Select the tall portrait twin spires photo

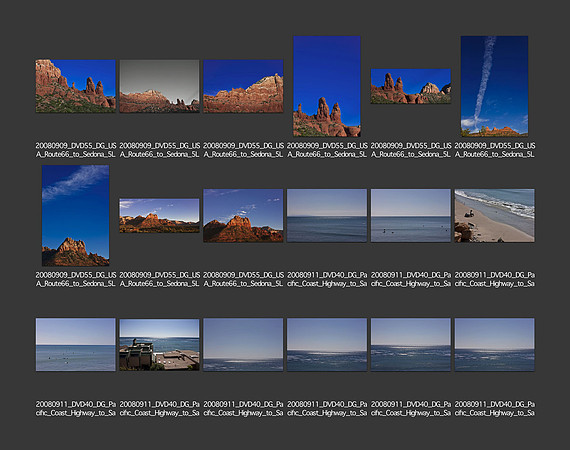pyautogui.click(x=327, y=86)
